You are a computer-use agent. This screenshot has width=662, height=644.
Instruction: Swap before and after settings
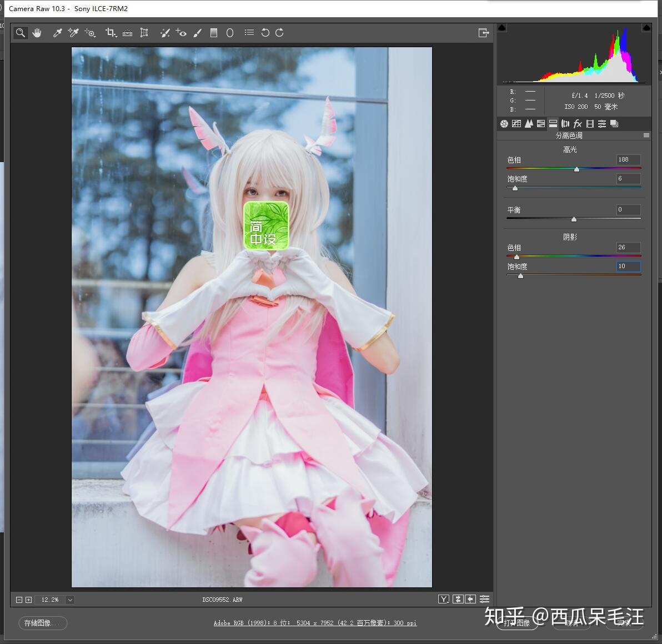point(458,599)
